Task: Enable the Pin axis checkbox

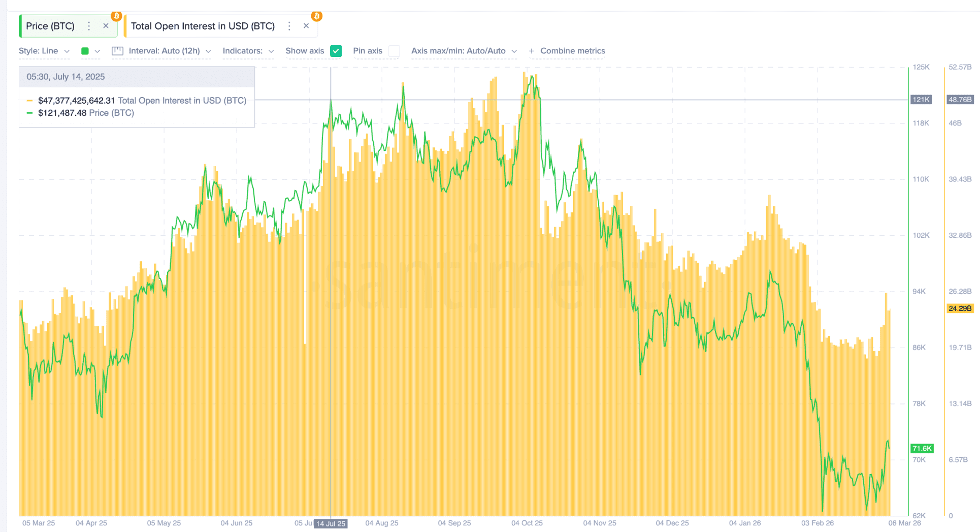Action: click(x=394, y=51)
